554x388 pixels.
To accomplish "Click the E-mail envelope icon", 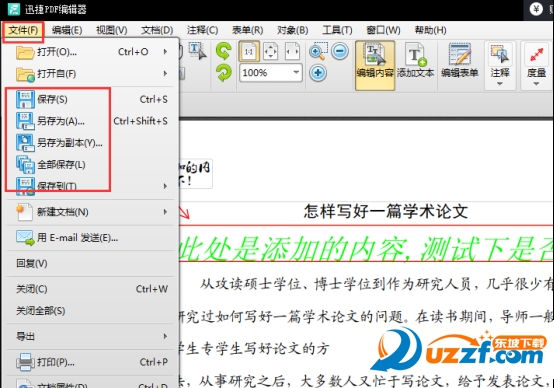I will (x=25, y=237).
